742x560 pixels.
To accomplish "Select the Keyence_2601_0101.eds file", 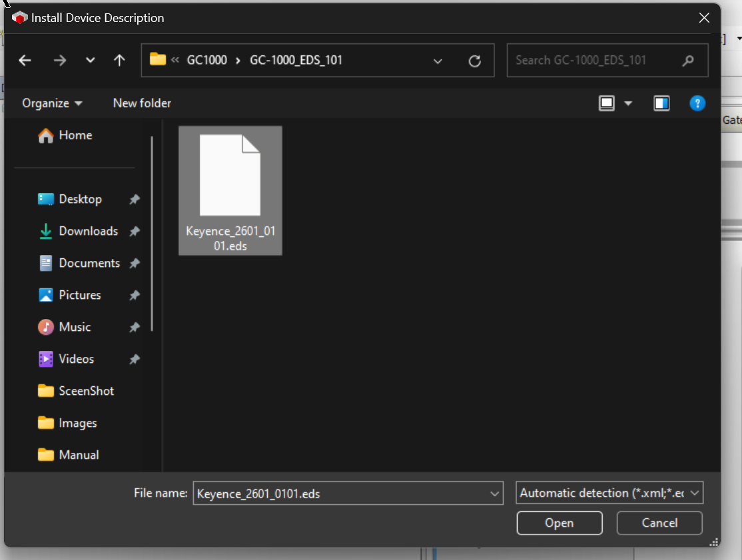I will pyautogui.click(x=230, y=190).
